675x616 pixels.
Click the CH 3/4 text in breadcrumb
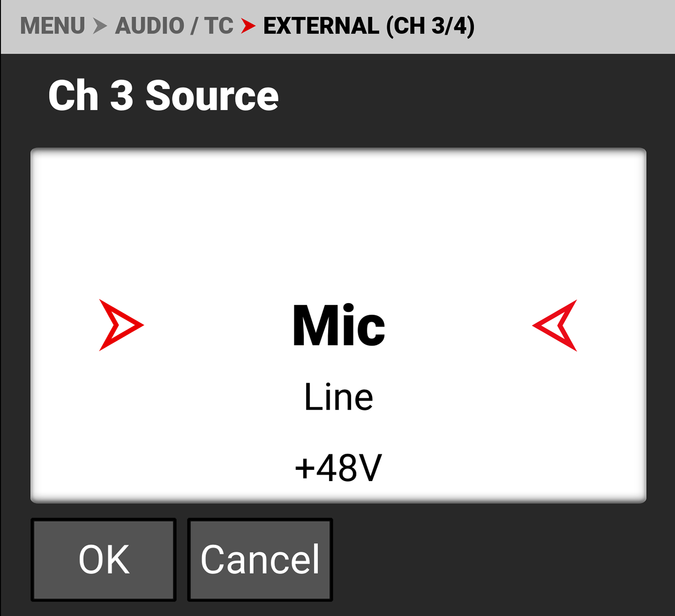click(430, 26)
